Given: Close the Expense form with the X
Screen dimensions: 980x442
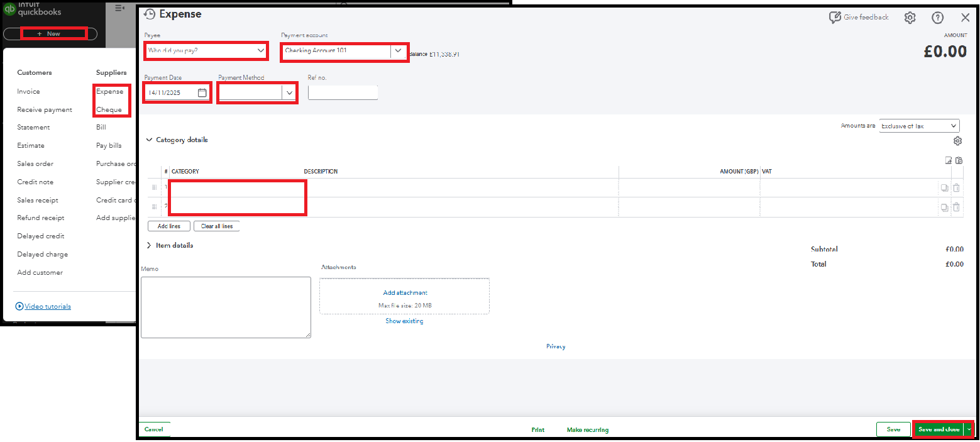Looking at the screenshot, I should point(966,18).
